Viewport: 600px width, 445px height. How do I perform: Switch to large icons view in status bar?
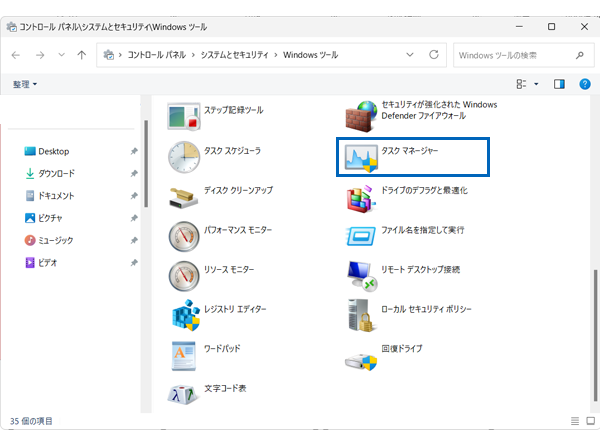(590, 421)
